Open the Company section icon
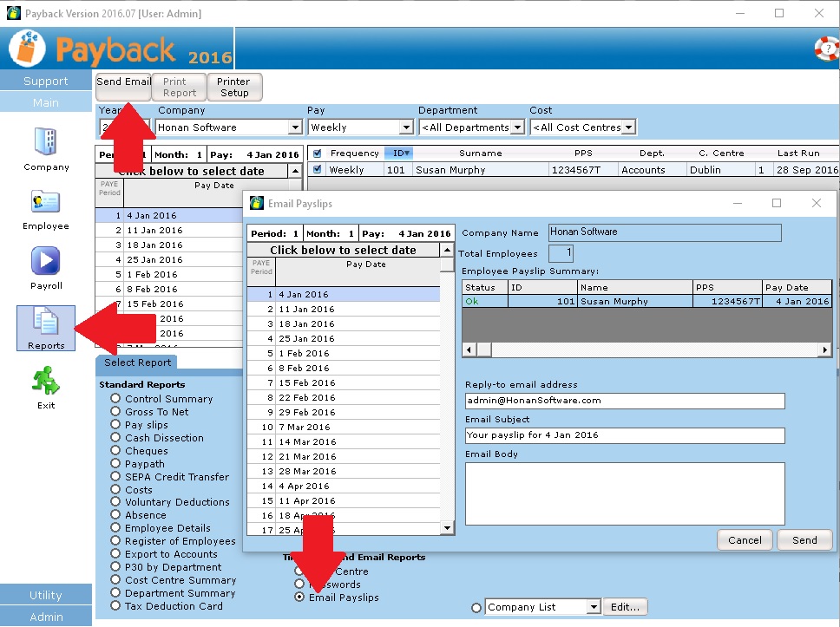This screenshot has height=627, width=840. (x=45, y=142)
